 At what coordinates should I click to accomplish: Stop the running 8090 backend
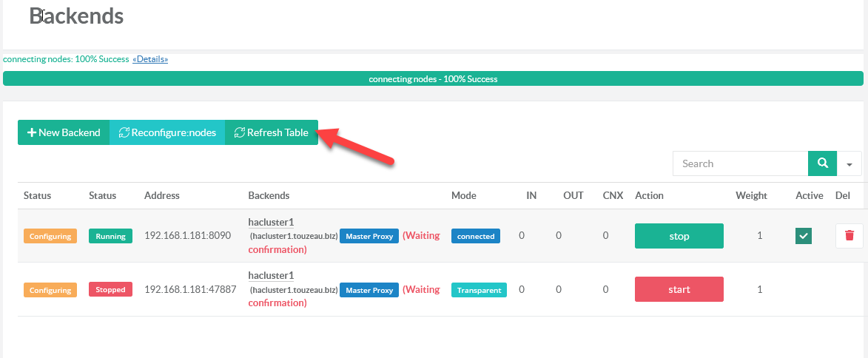coord(679,236)
